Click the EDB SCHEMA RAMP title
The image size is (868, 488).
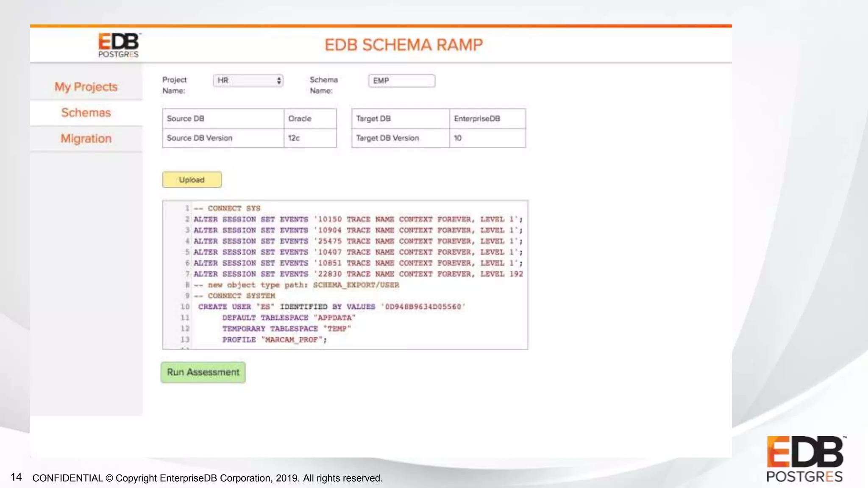(403, 45)
